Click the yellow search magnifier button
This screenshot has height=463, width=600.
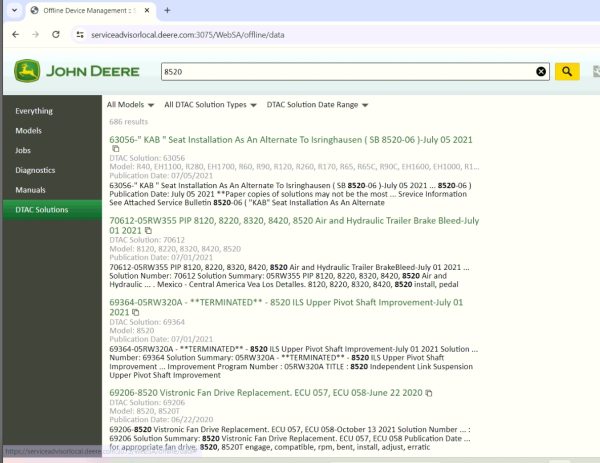(567, 72)
